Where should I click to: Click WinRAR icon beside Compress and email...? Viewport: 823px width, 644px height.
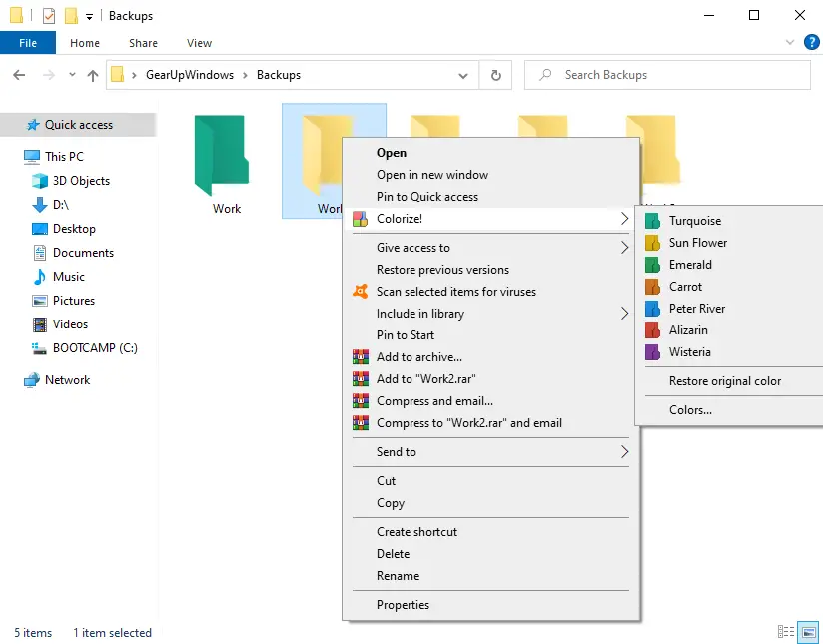pyautogui.click(x=360, y=401)
